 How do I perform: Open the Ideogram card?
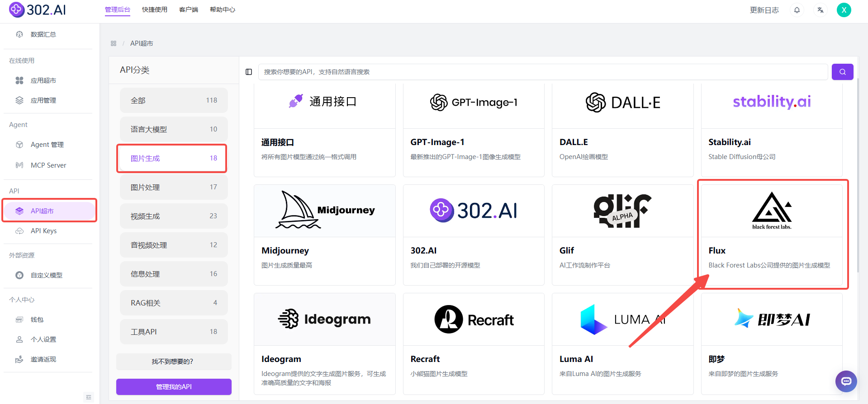(x=325, y=343)
